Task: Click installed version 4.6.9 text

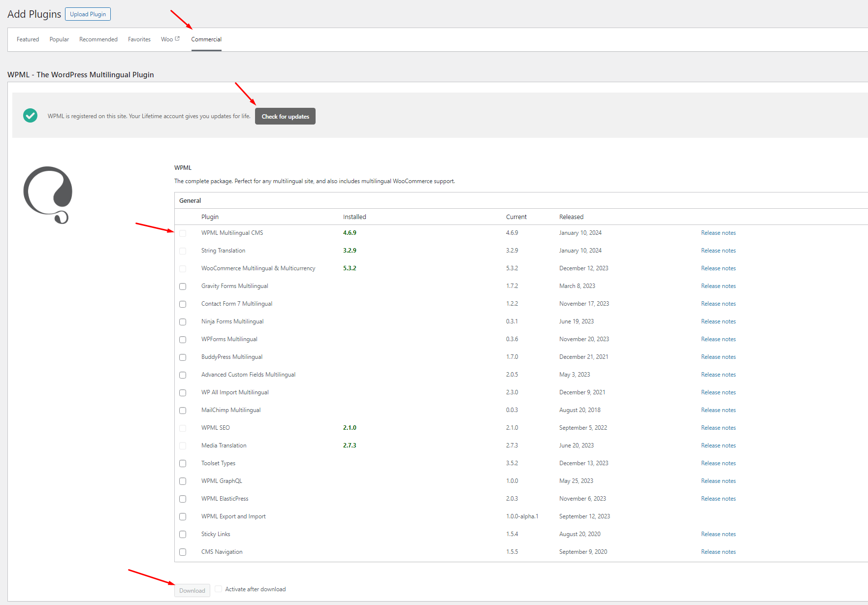Action: [x=350, y=233]
